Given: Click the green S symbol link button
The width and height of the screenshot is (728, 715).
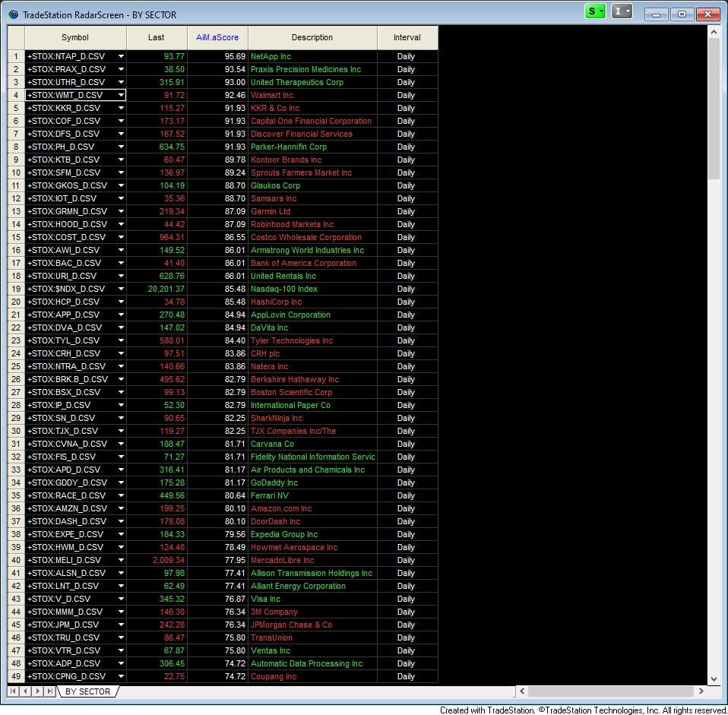Looking at the screenshot, I should [595, 11].
